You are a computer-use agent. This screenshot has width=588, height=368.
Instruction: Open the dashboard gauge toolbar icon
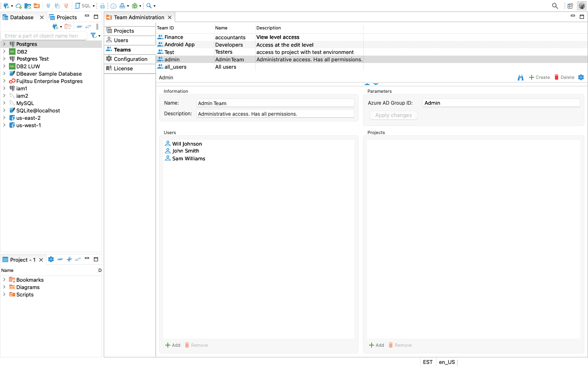click(x=114, y=6)
